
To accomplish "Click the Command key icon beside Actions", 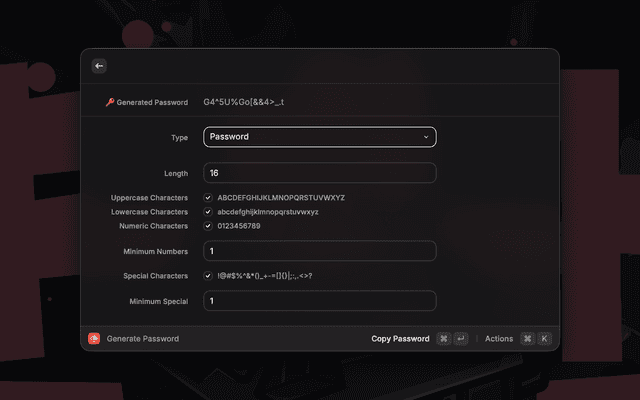I will tap(527, 339).
